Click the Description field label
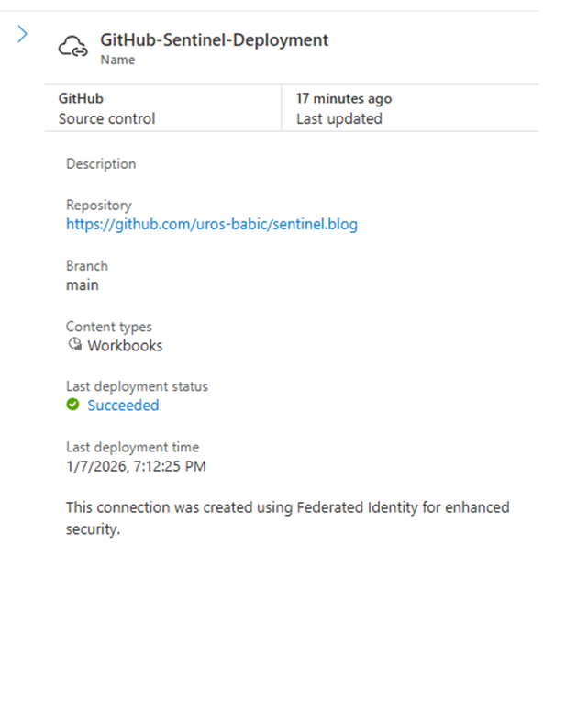 coord(101,164)
